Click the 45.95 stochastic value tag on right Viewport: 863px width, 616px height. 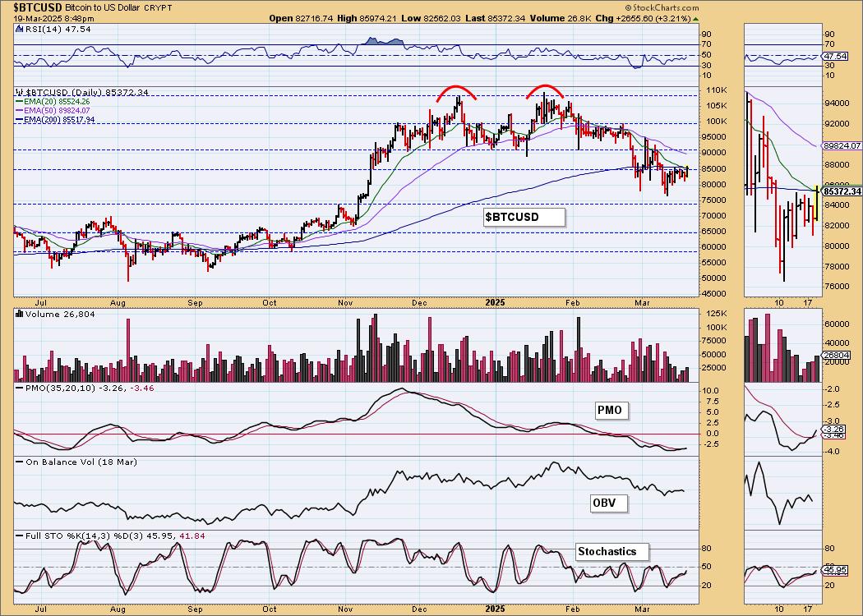[x=834, y=570]
